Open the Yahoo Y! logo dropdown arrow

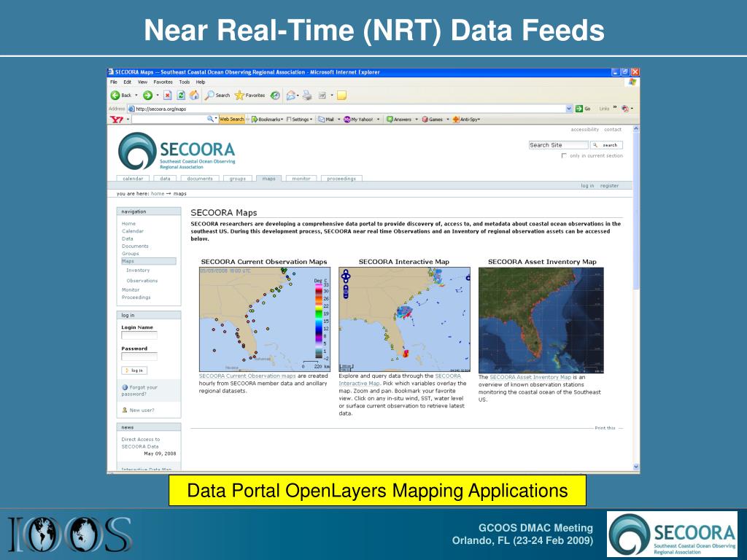tap(128, 120)
